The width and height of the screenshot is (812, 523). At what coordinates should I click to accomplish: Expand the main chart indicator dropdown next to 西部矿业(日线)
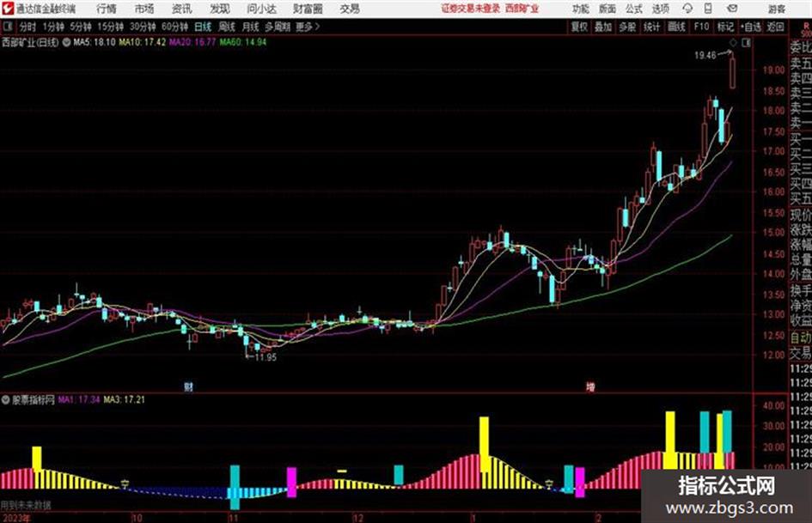click(66, 42)
